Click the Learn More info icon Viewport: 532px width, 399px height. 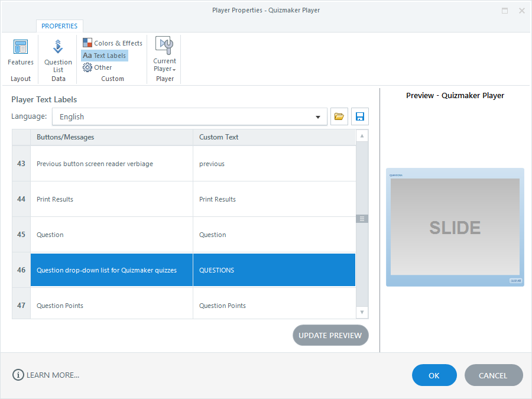(18, 375)
